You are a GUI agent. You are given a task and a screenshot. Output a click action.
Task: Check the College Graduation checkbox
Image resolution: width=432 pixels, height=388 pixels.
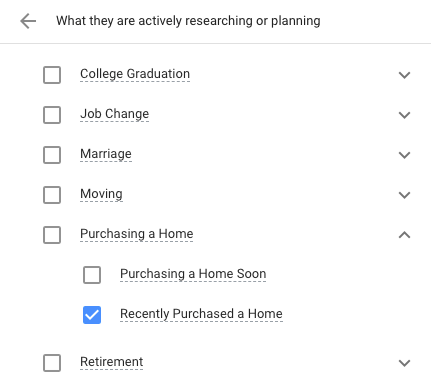click(52, 75)
